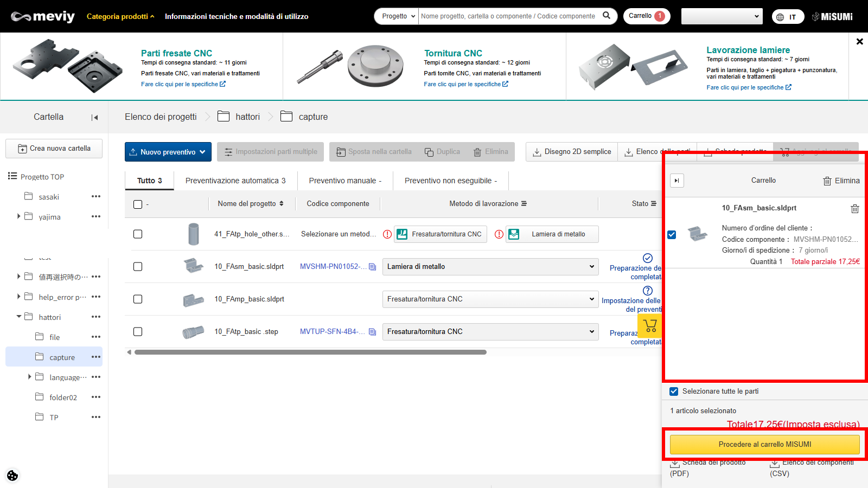Open options menu for sasaki folder

(96, 196)
